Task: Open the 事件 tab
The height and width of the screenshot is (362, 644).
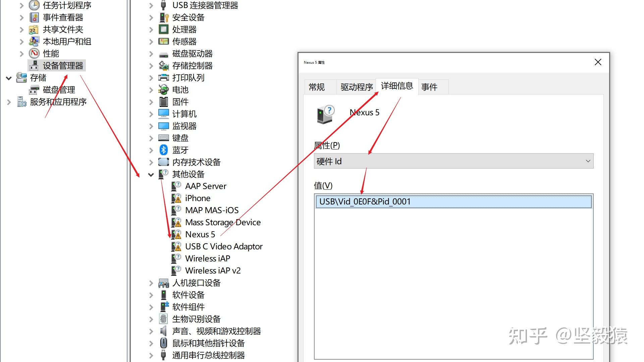Action: coord(429,87)
